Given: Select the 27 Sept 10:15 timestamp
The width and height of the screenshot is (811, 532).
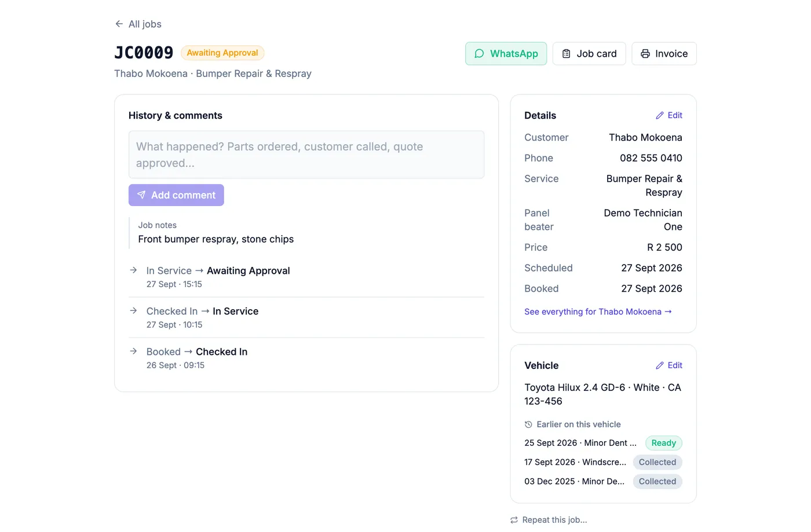Looking at the screenshot, I should coord(174,325).
